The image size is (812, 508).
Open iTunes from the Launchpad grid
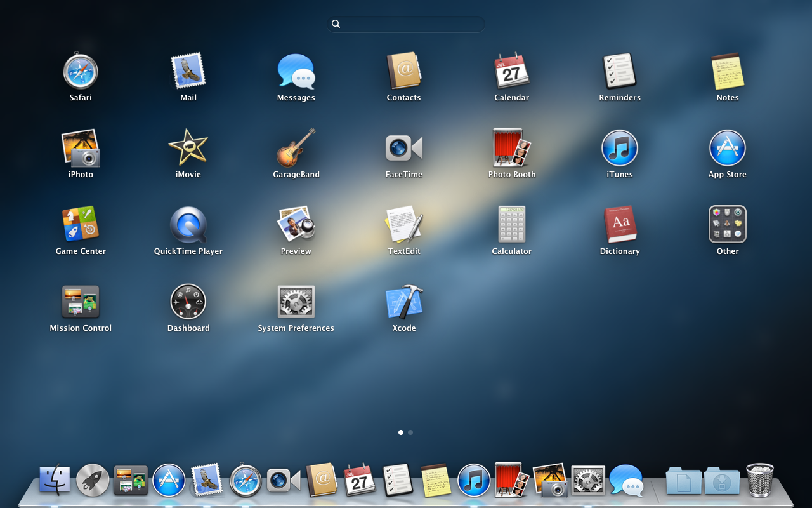620,148
